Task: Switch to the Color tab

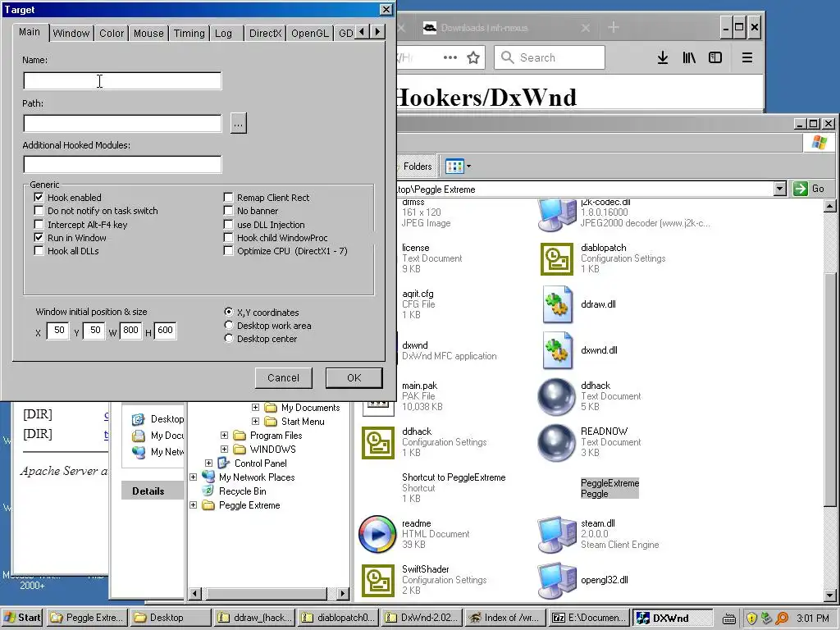Action: pyautogui.click(x=112, y=33)
